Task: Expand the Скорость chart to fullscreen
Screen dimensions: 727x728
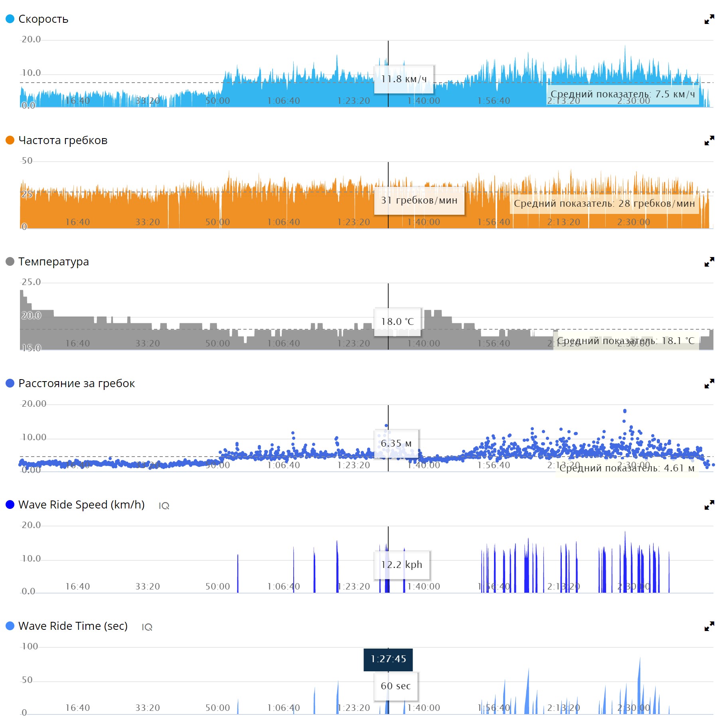Action: [x=709, y=19]
